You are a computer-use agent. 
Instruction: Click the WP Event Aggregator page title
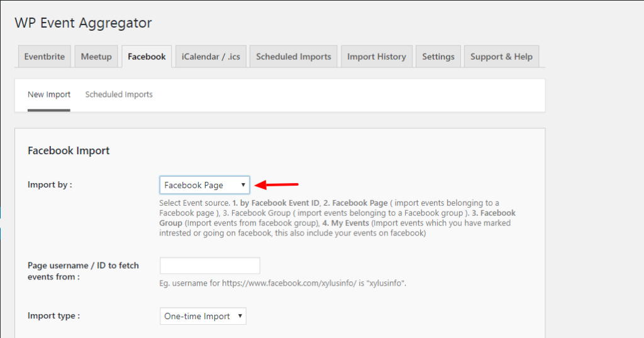coord(83,23)
